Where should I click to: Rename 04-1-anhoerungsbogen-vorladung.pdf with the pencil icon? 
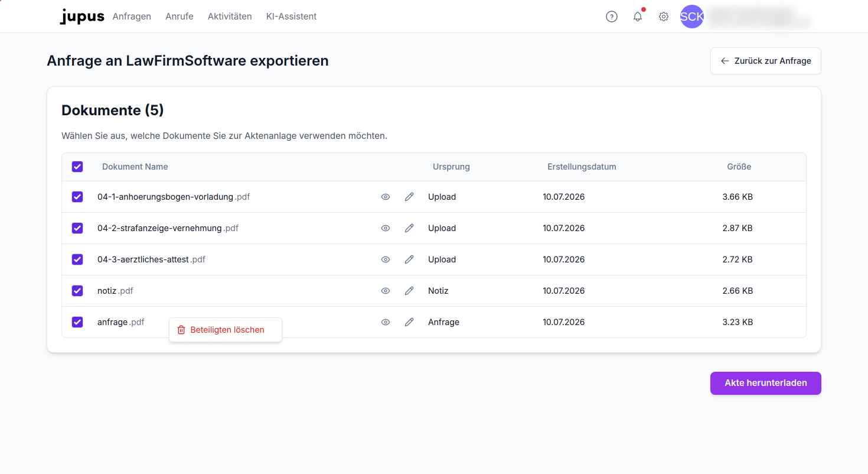[x=409, y=197]
